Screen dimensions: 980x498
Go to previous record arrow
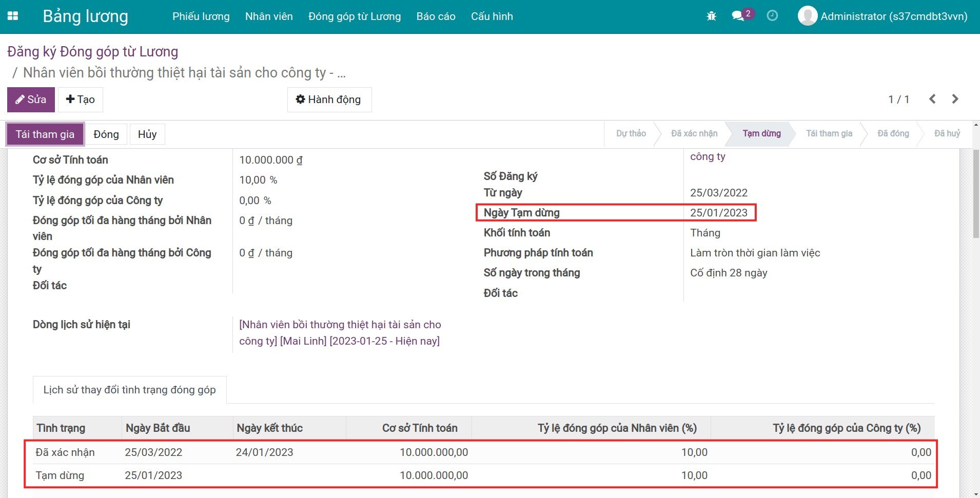point(932,99)
